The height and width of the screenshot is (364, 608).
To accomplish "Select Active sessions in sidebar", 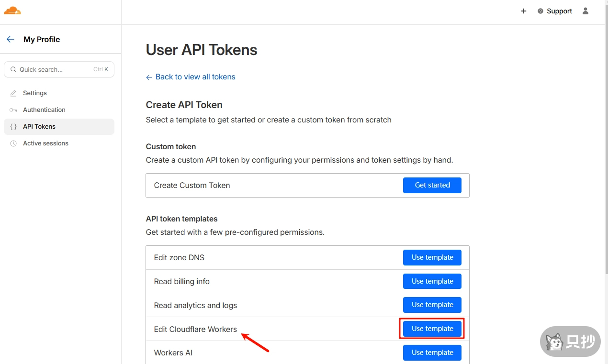I will [x=45, y=143].
